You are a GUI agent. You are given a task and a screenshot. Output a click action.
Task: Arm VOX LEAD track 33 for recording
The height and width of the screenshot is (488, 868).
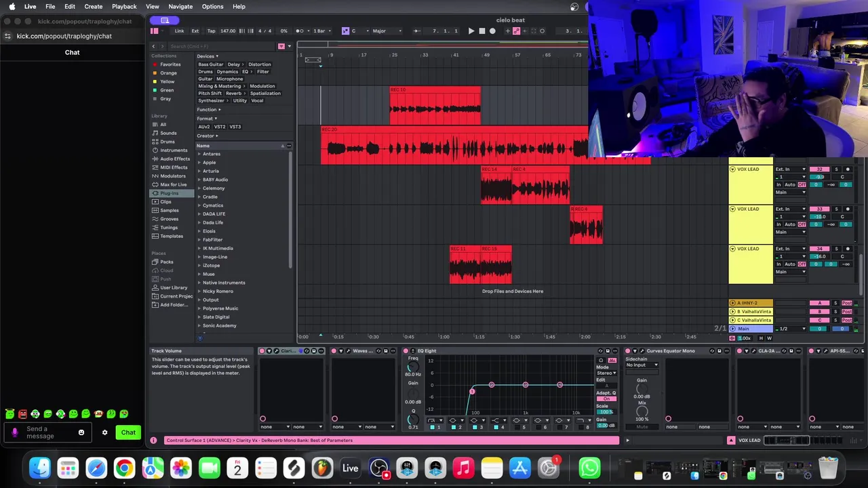tap(848, 209)
